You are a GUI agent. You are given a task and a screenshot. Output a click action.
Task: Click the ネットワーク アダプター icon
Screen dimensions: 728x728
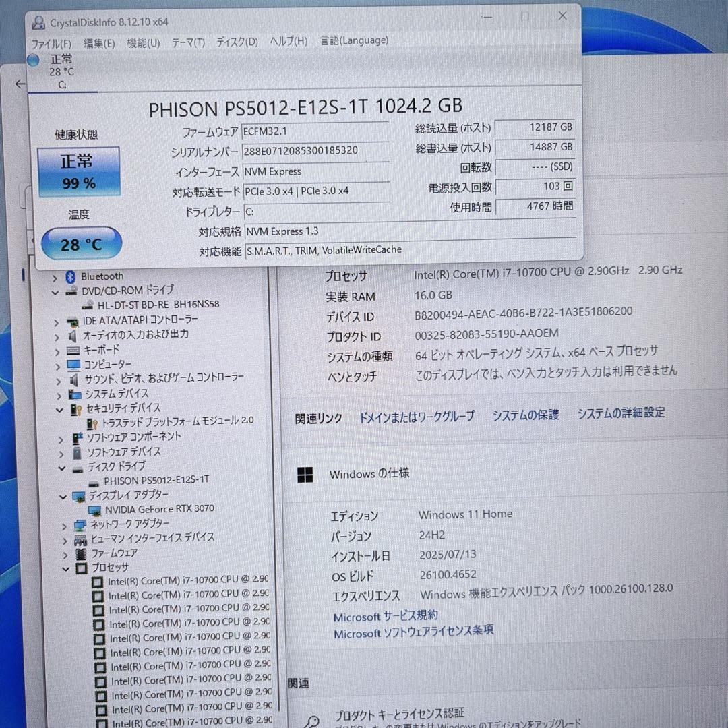(x=80, y=526)
